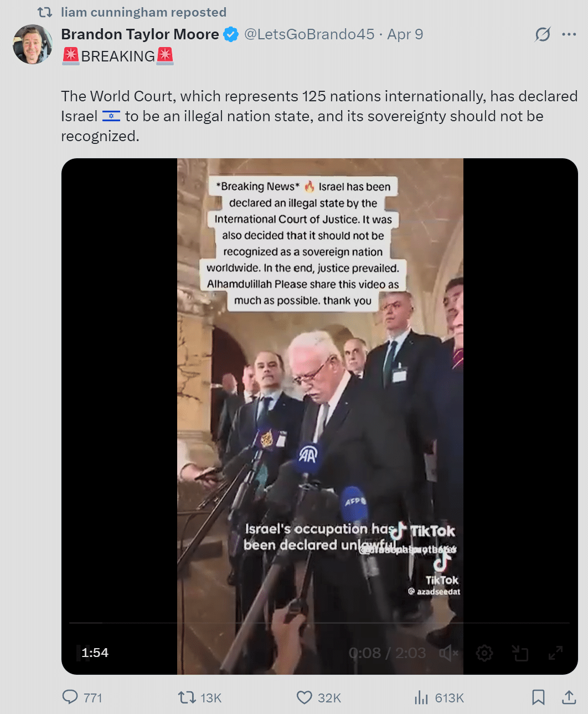Image resolution: width=588 pixels, height=714 pixels.
Task: Open the Grok explain icon
Action: (x=543, y=34)
